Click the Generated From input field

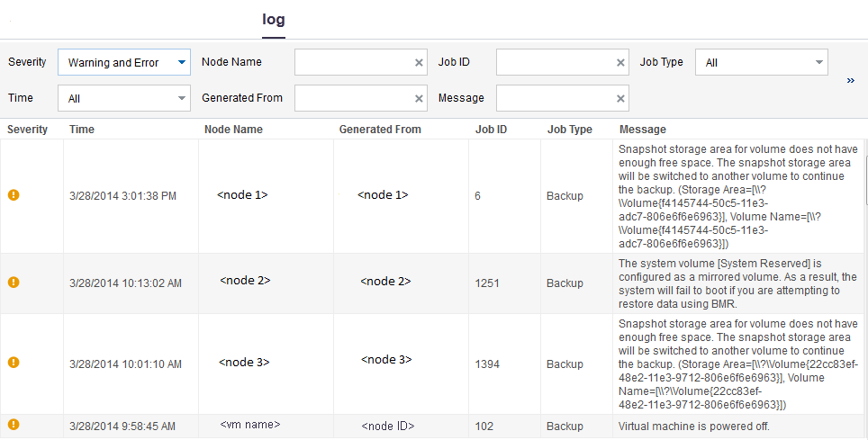(x=353, y=98)
